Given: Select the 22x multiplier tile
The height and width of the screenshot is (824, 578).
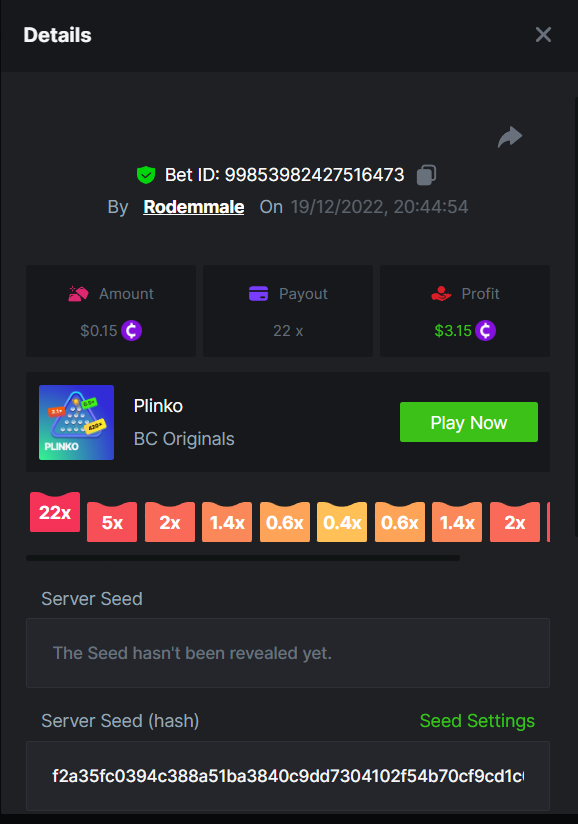Looking at the screenshot, I should [55, 512].
